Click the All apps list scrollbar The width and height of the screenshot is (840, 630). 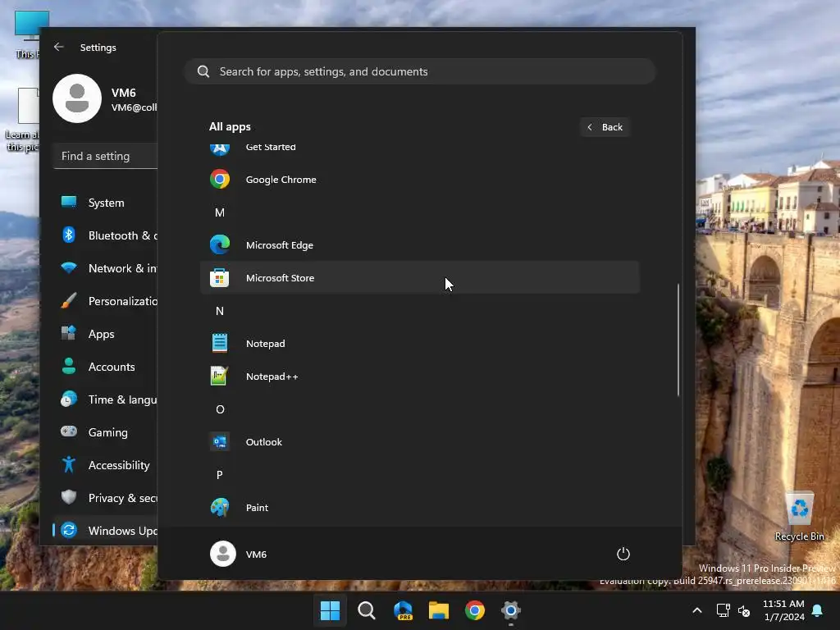click(x=678, y=340)
